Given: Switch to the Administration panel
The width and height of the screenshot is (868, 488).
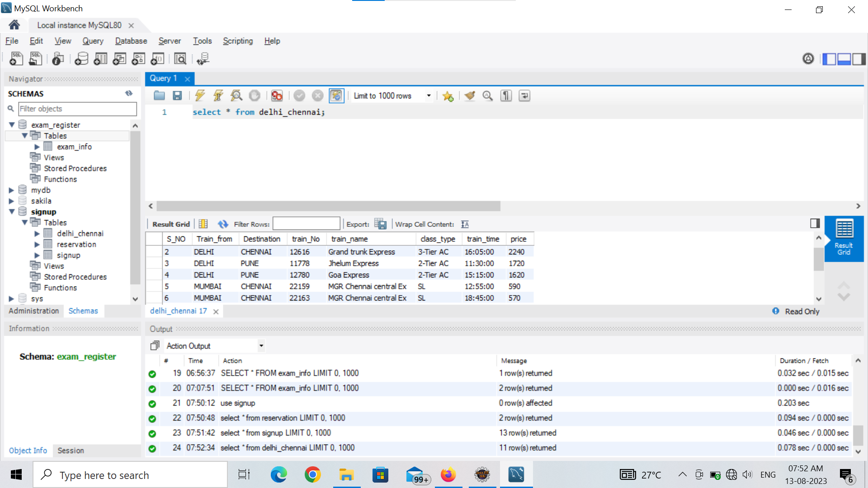Looking at the screenshot, I should (x=33, y=311).
